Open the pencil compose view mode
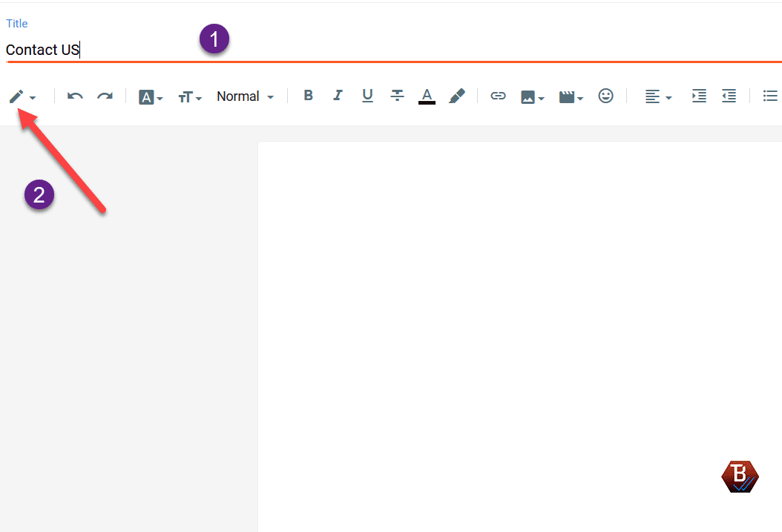 (16, 96)
